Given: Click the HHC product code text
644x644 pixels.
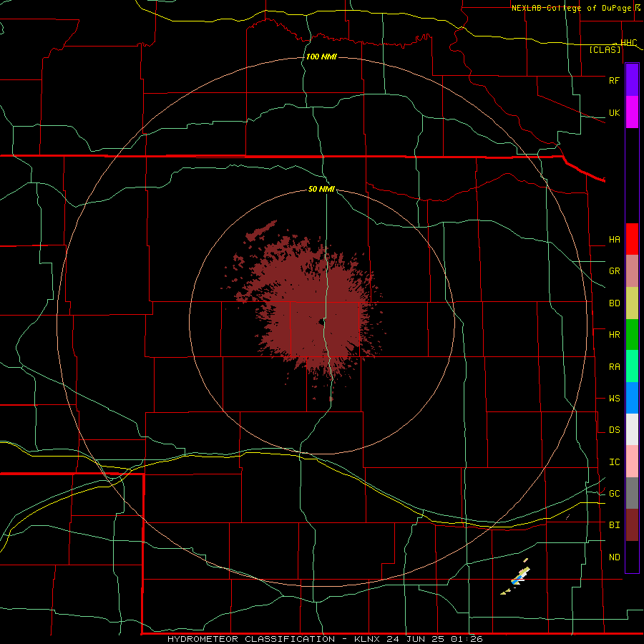Looking at the screenshot, I should click(628, 43).
